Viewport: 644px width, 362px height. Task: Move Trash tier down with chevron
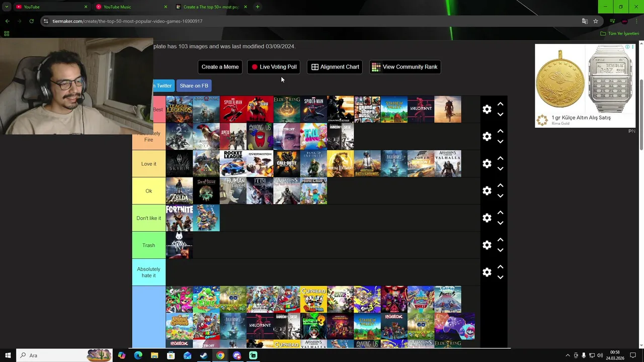click(x=500, y=250)
